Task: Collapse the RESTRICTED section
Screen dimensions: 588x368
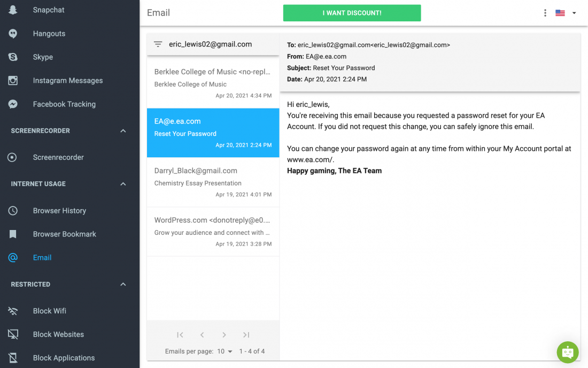Action: click(x=123, y=285)
